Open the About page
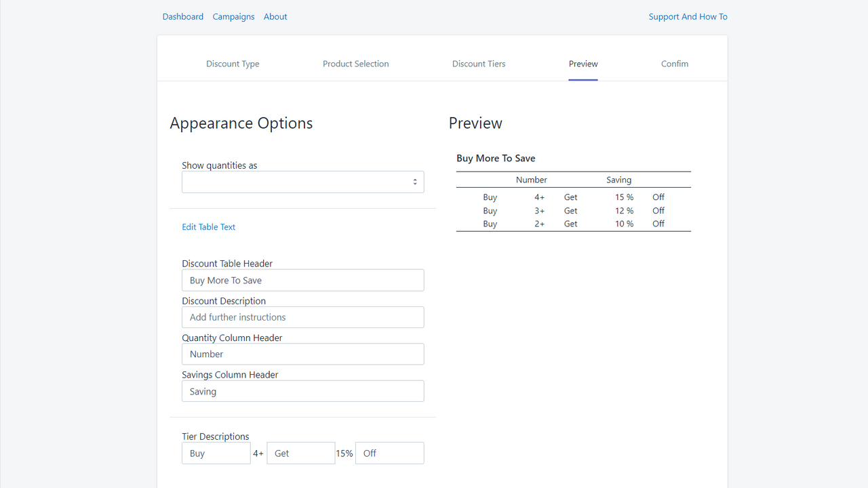This screenshot has width=868, height=488. tap(275, 16)
